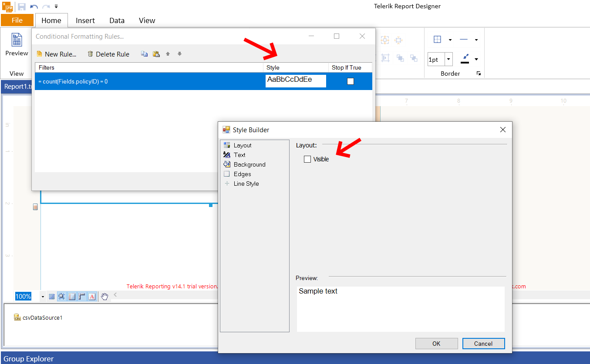Move the selected rule down
The image size is (590, 364).
tap(179, 54)
